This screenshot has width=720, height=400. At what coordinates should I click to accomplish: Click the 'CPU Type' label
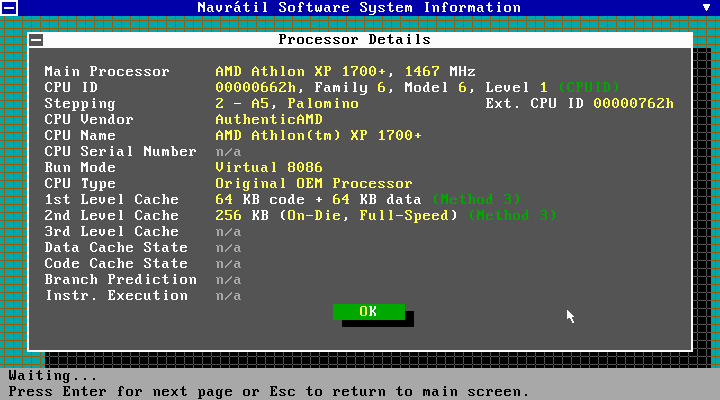tap(80, 184)
